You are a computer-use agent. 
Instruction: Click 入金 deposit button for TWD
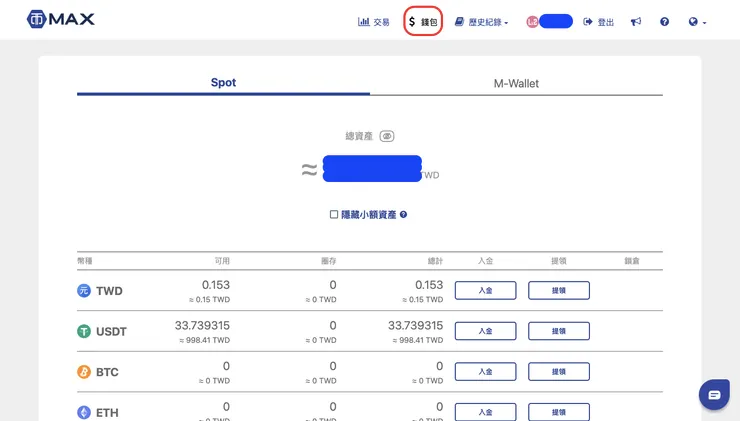click(486, 290)
